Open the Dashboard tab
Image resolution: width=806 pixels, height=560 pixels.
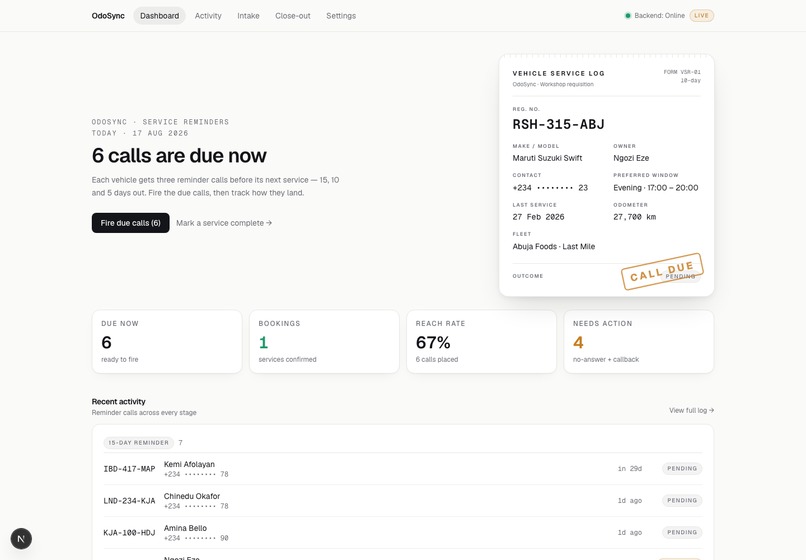159,16
